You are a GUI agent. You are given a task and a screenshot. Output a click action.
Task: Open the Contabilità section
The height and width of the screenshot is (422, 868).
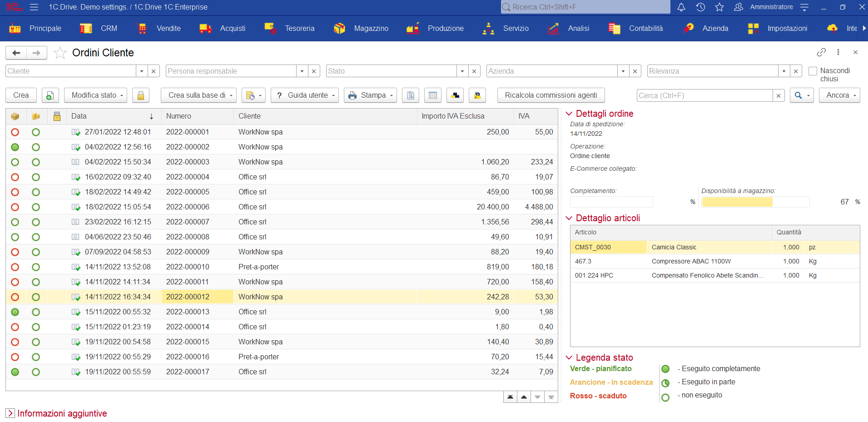[x=635, y=29]
